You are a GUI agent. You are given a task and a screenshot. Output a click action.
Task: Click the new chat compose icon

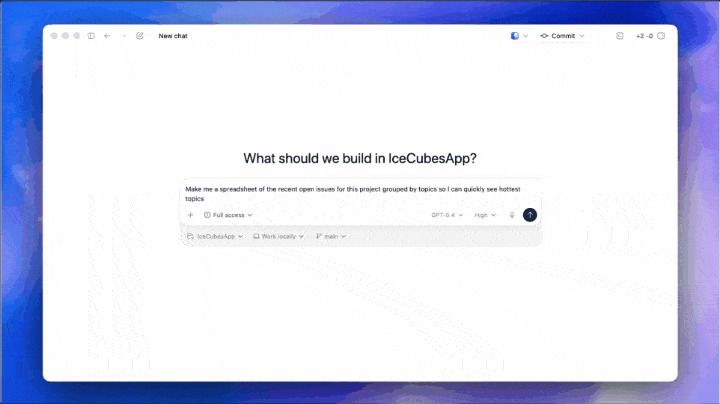(140, 36)
